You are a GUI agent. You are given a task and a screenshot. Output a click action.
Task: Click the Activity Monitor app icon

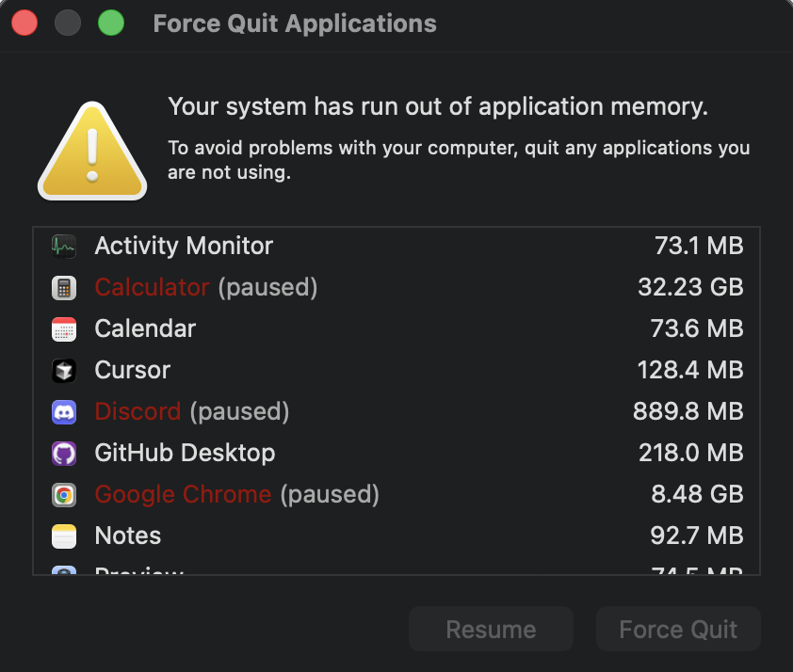[x=64, y=246]
